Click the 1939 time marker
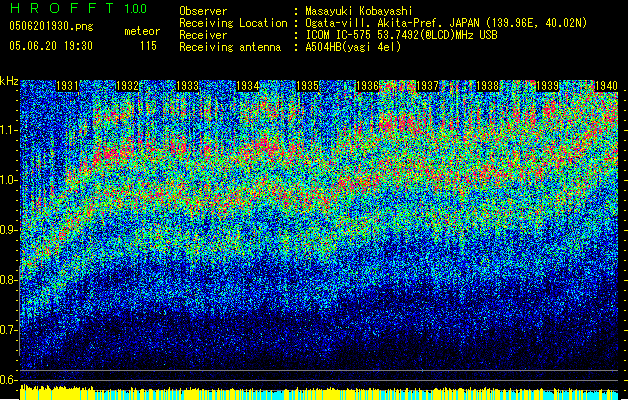The image size is (629, 400). 548,87
